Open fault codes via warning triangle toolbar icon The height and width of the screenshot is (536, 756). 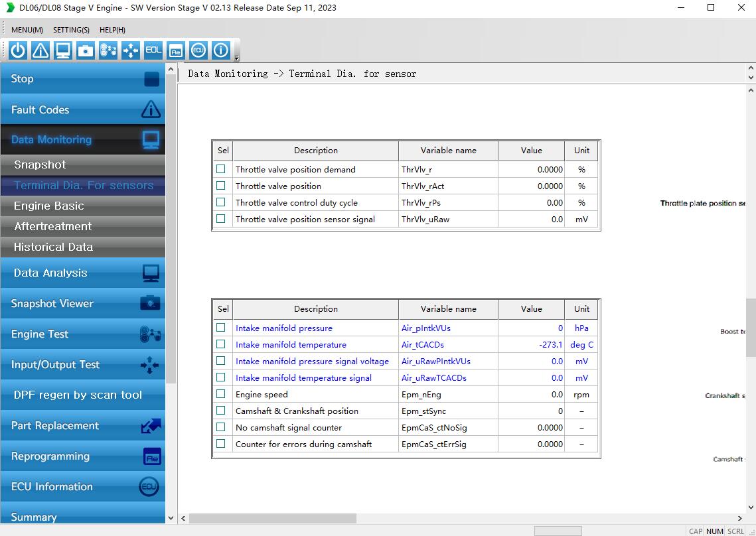pyautogui.click(x=40, y=50)
